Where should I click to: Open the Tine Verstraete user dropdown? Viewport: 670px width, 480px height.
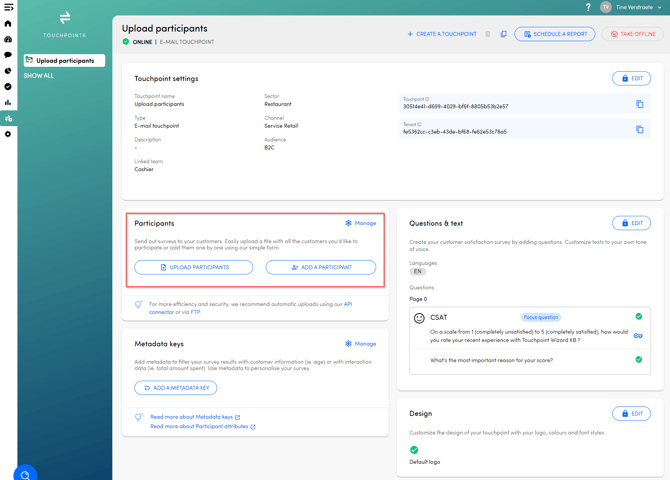[x=632, y=7]
